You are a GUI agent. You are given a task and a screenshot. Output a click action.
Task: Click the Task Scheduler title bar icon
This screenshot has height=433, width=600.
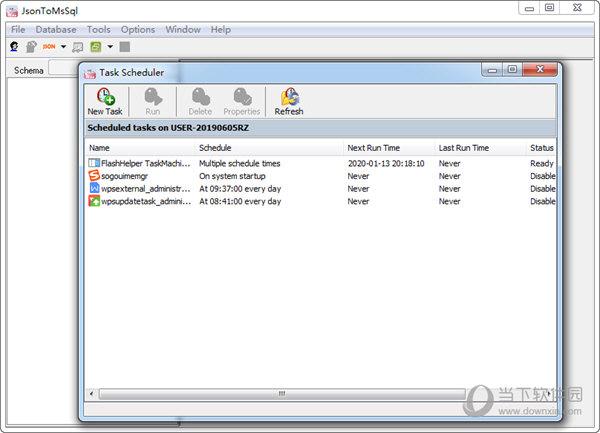point(90,73)
